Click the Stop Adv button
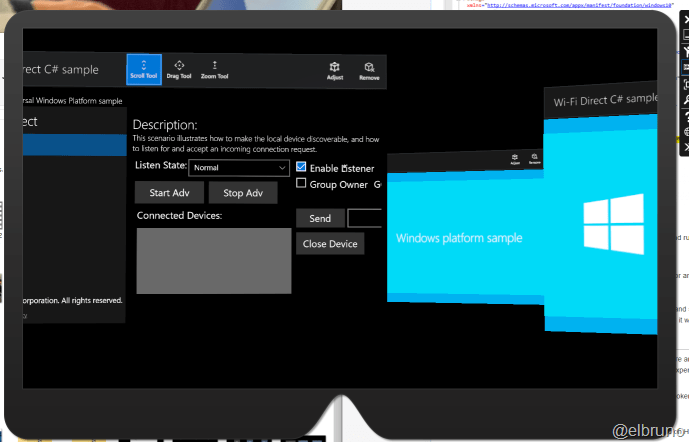 click(242, 193)
